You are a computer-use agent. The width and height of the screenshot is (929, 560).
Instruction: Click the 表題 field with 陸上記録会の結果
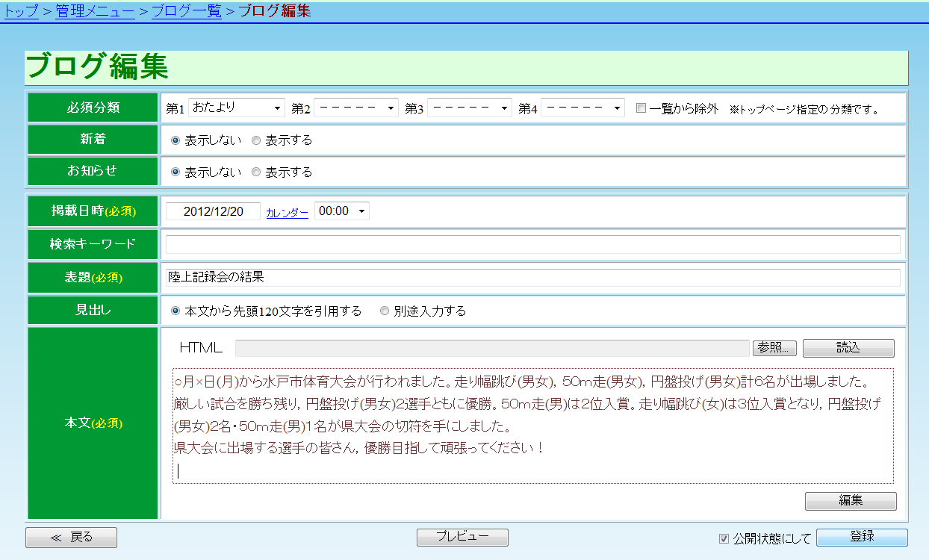click(533, 278)
